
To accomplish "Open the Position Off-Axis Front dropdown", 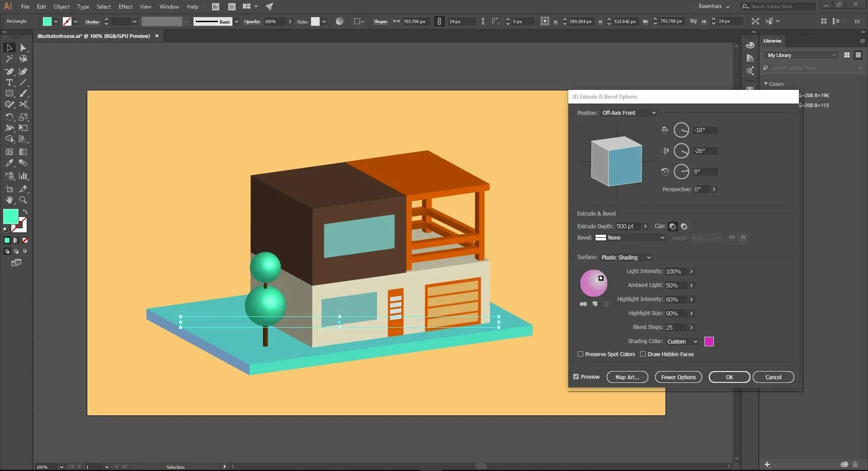I will tap(628, 113).
